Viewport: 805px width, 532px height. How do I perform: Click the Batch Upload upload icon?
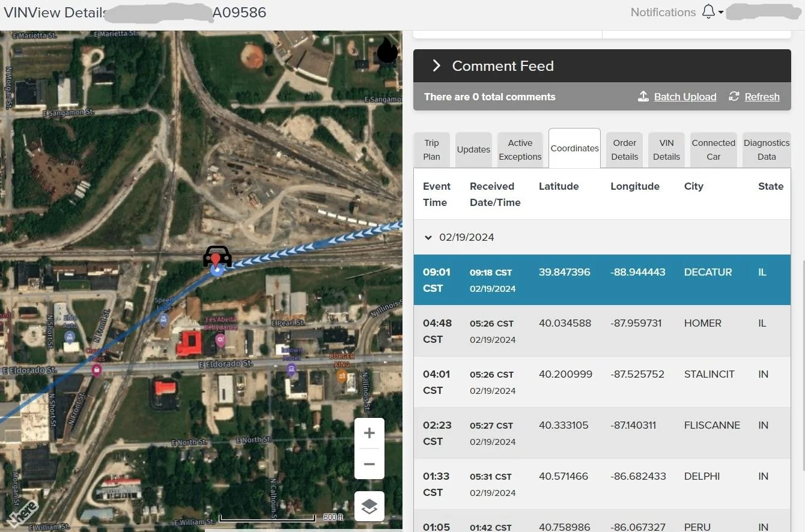point(643,97)
